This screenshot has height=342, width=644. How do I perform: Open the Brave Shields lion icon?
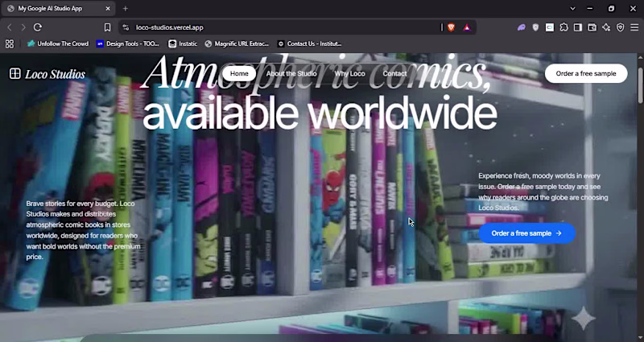(452, 27)
